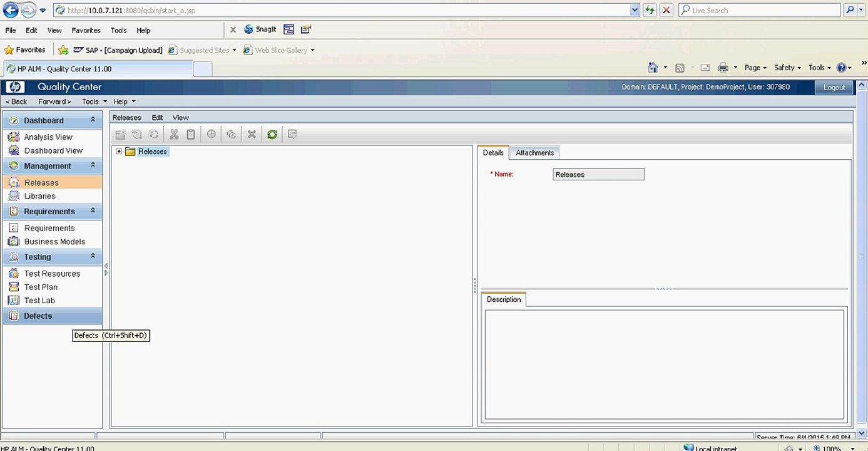This screenshot has height=451, width=868.
Task: Collapse the Dashboard sidebar section
Action: point(93,120)
